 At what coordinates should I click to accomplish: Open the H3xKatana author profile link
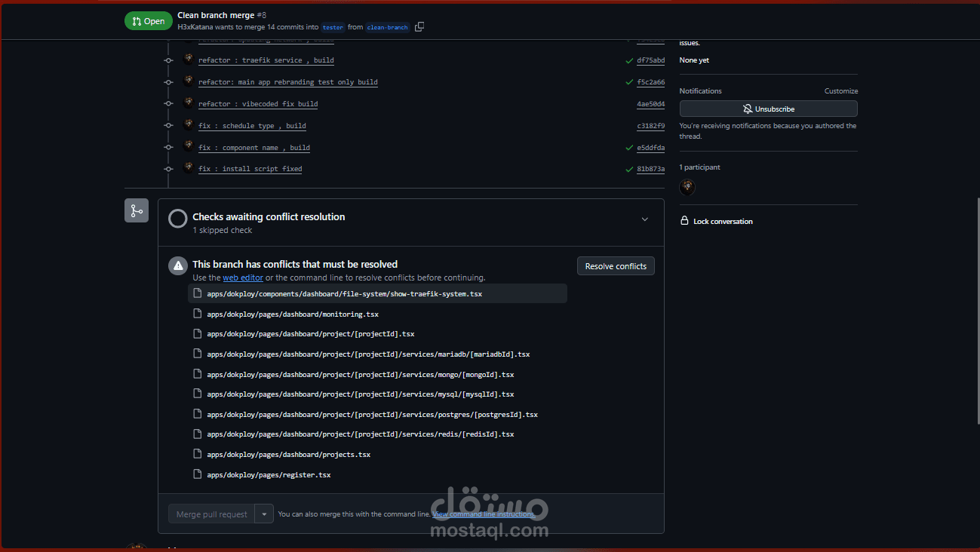point(195,27)
